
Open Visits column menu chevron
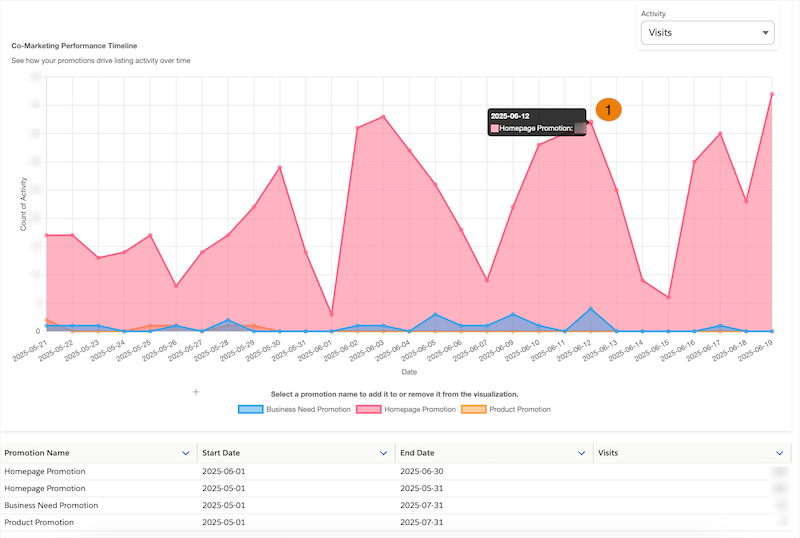pyautogui.click(x=779, y=453)
